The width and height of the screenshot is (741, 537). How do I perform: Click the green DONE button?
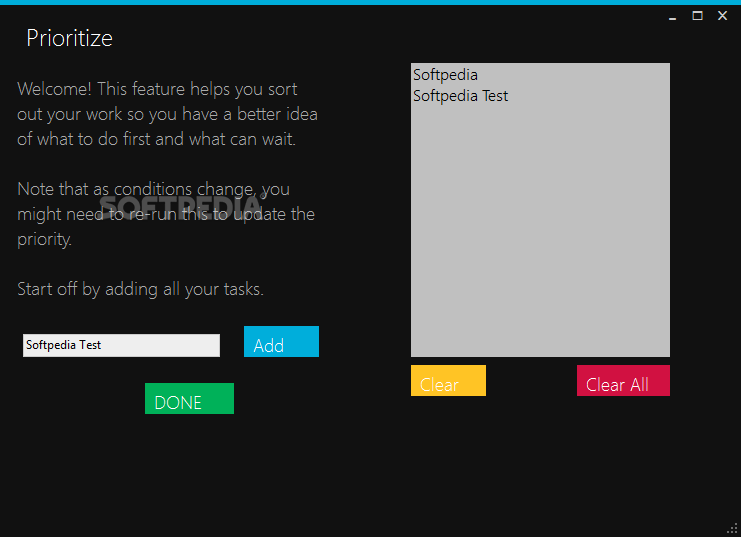pos(189,398)
